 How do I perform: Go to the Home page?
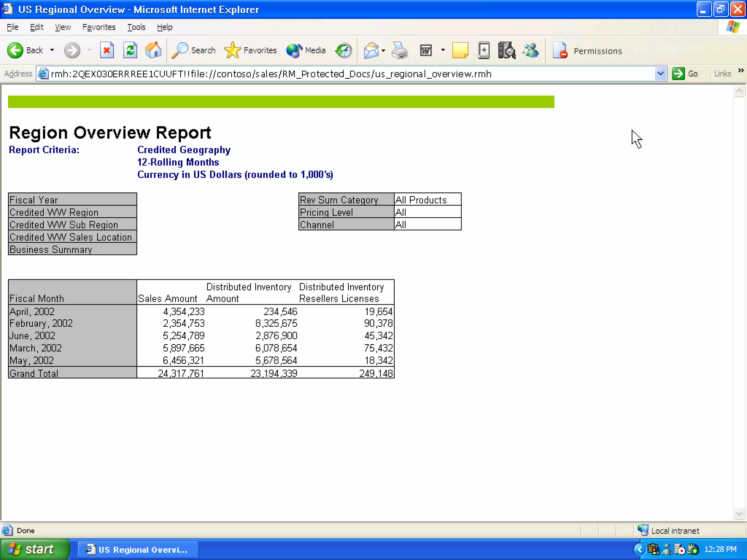click(153, 50)
